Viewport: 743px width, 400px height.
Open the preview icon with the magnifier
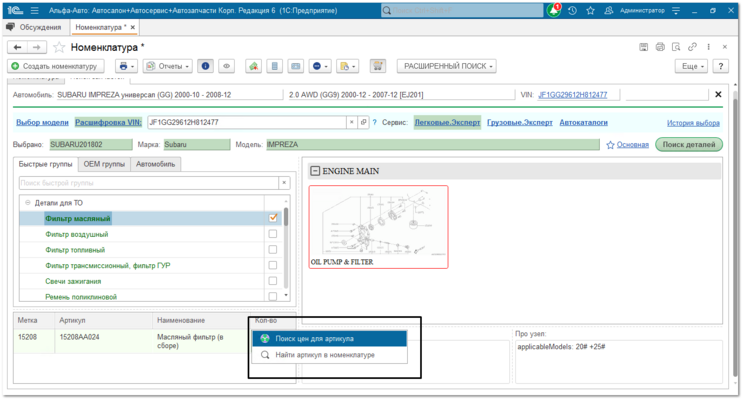point(676,47)
